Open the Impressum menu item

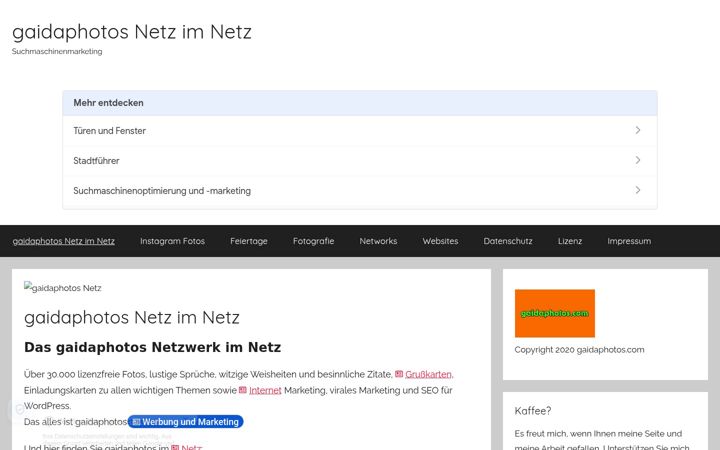pyautogui.click(x=629, y=241)
